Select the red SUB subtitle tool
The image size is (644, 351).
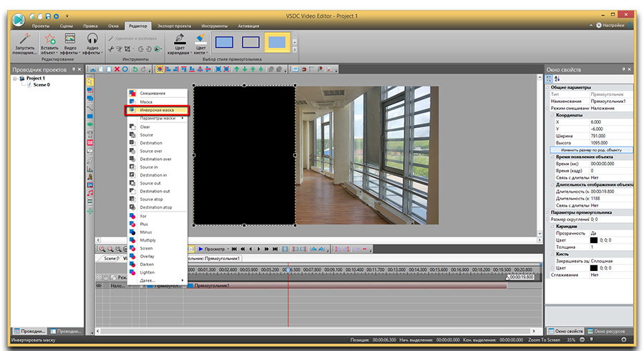pos(90,143)
